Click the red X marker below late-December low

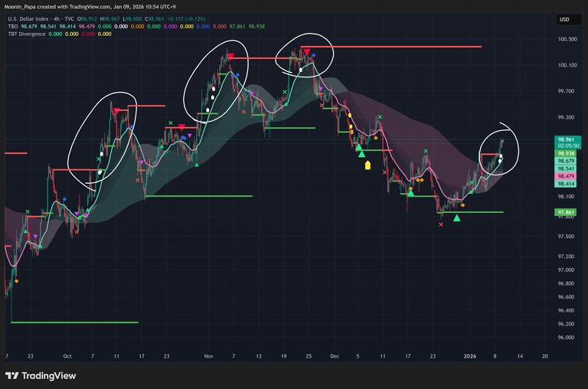441,225
